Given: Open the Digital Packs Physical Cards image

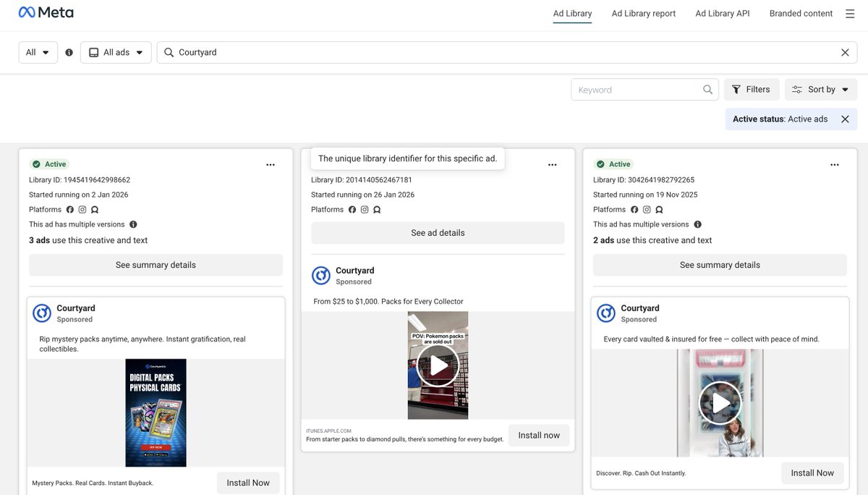Looking at the screenshot, I should [156, 412].
